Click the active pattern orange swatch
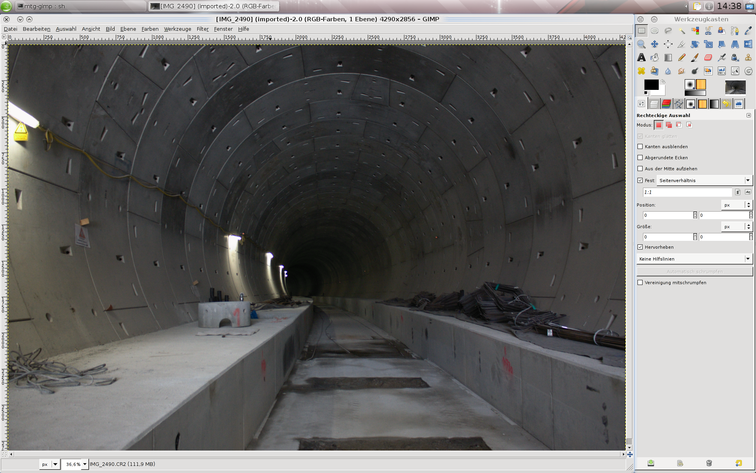 (701, 85)
